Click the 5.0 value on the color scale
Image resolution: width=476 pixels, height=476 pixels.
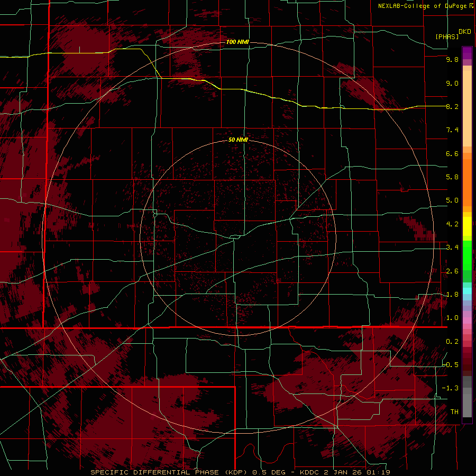click(452, 200)
